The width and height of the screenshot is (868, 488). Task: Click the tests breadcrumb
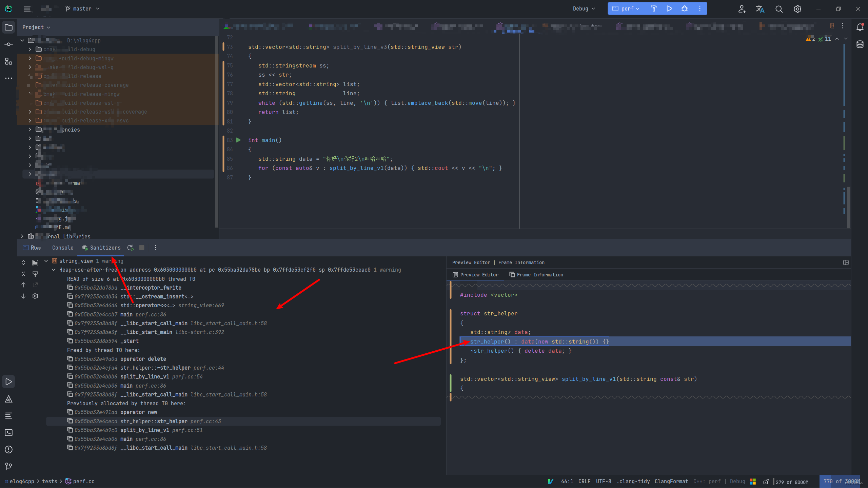click(x=50, y=482)
